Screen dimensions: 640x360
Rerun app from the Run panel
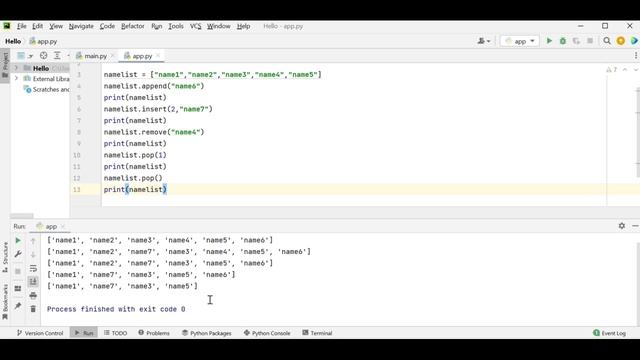point(18,240)
